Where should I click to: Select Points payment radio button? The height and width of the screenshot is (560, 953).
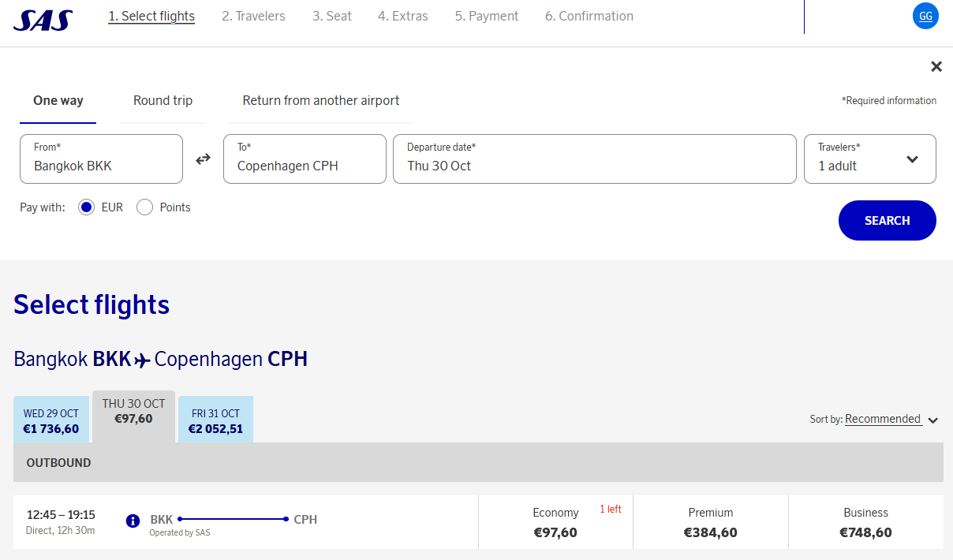coord(144,207)
